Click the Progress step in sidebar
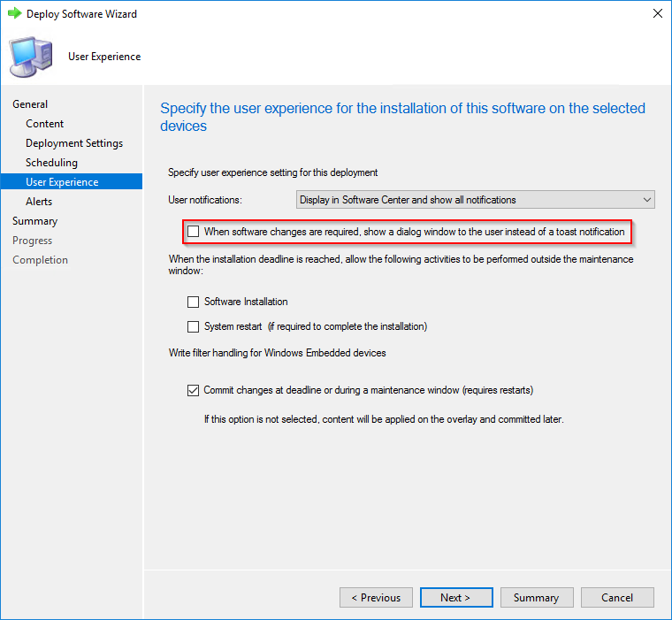The width and height of the screenshot is (672, 620). (x=32, y=241)
